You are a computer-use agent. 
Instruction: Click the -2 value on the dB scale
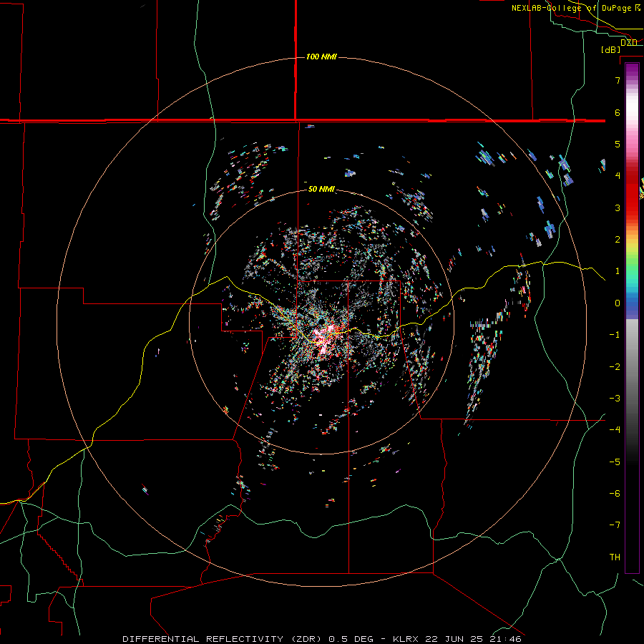[x=615, y=367]
